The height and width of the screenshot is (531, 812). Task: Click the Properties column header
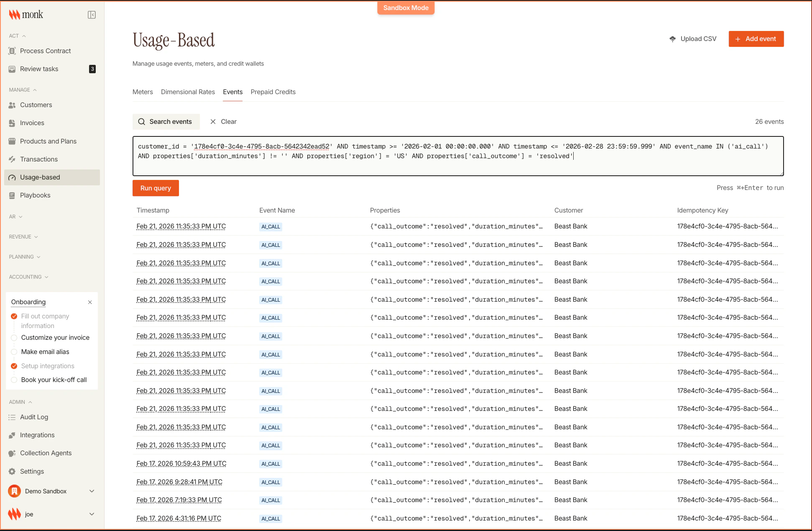(x=385, y=210)
